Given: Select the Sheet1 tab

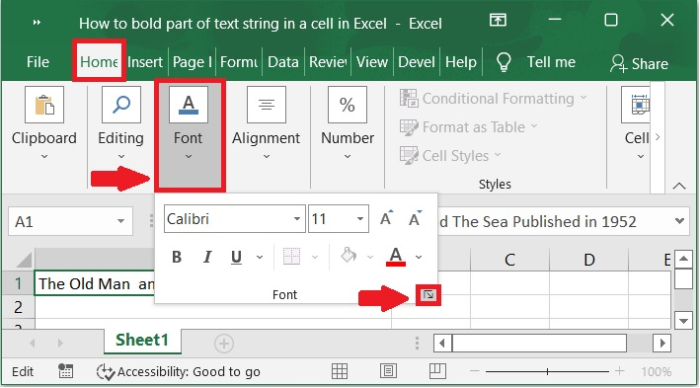Looking at the screenshot, I should point(142,341).
